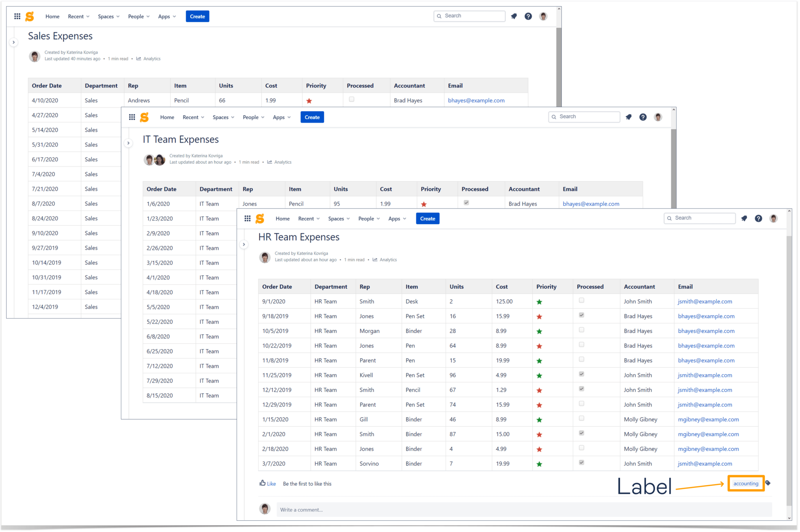Click the Write a comment field
The height and width of the screenshot is (532, 800).
(x=352, y=509)
